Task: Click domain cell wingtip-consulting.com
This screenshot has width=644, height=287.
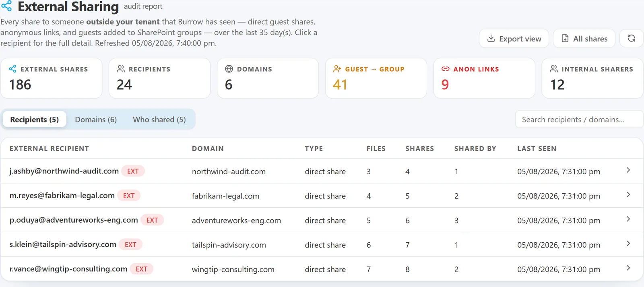Action: [x=233, y=270]
